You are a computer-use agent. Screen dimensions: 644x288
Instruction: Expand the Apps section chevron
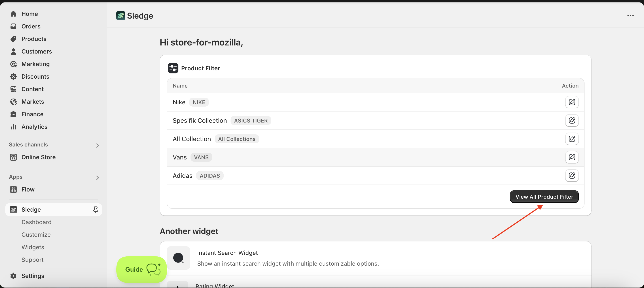97,178
